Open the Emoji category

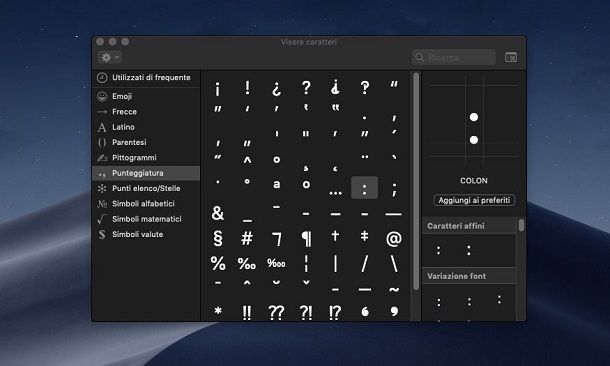[146, 96]
